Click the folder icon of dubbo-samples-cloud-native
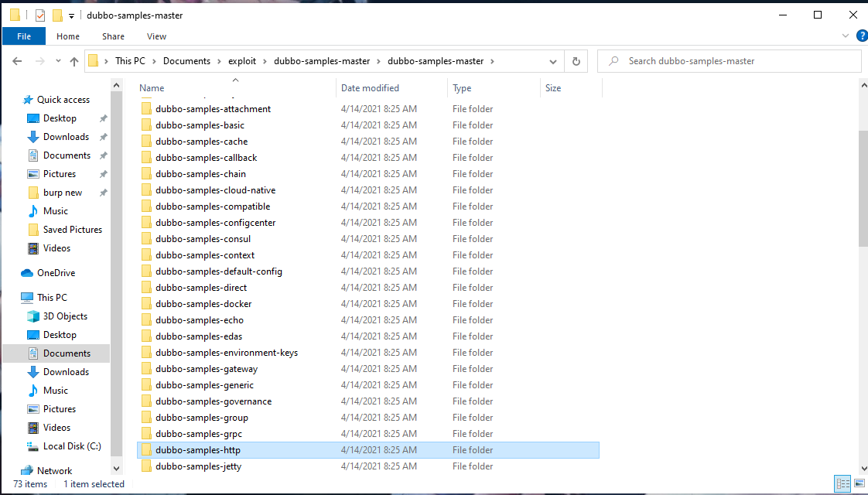868x495 pixels. tap(146, 190)
